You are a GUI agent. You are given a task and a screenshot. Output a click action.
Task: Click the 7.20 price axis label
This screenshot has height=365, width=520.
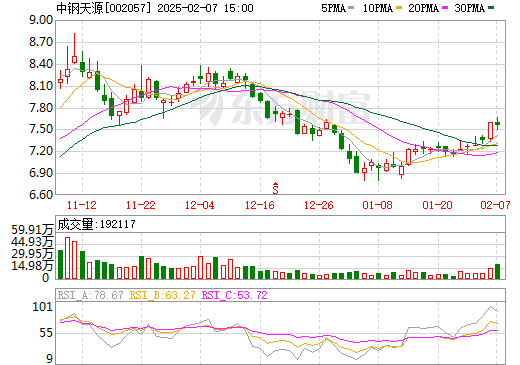41,151
